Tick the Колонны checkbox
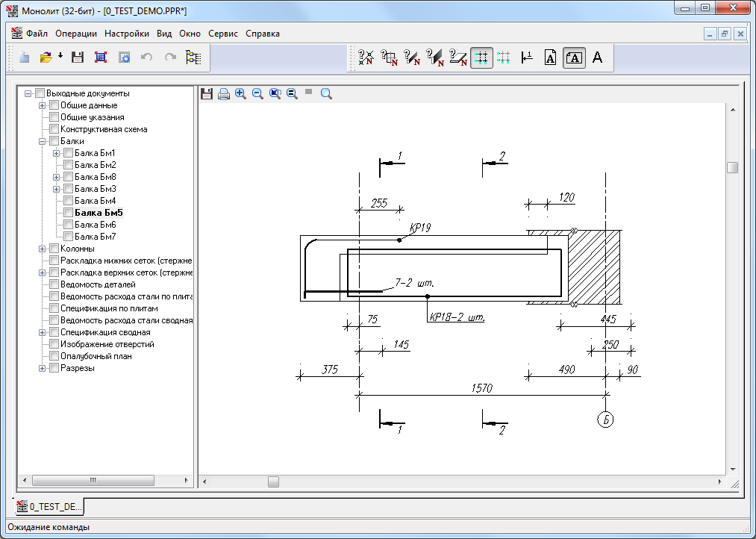The height and width of the screenshot is (539, 756). click(x=54, y=249)
